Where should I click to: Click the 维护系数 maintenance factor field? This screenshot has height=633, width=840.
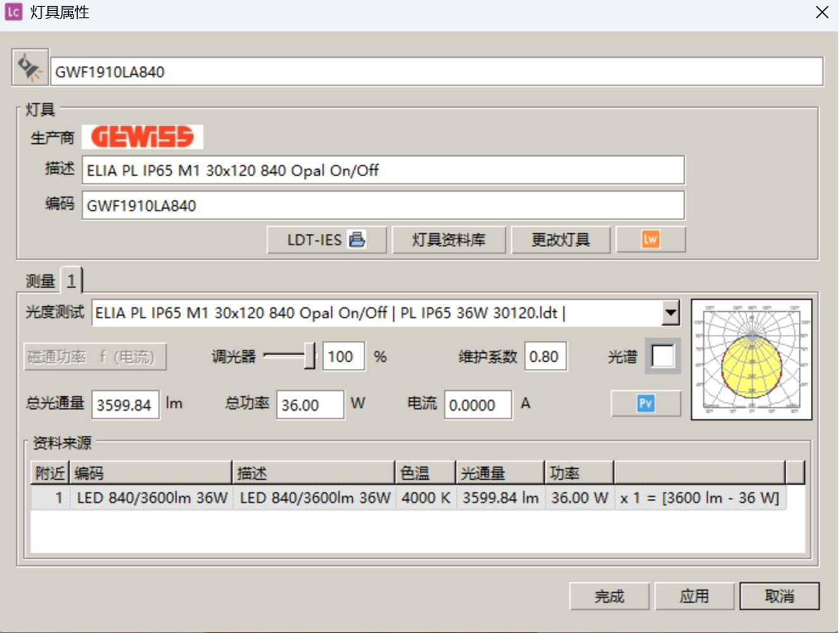(x=545, y=357)
